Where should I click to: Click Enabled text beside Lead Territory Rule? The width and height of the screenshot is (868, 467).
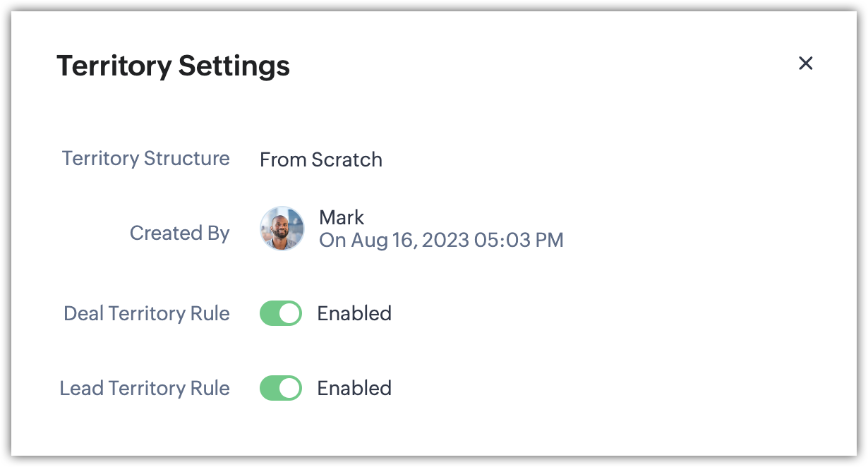click(x=354, y=388)
